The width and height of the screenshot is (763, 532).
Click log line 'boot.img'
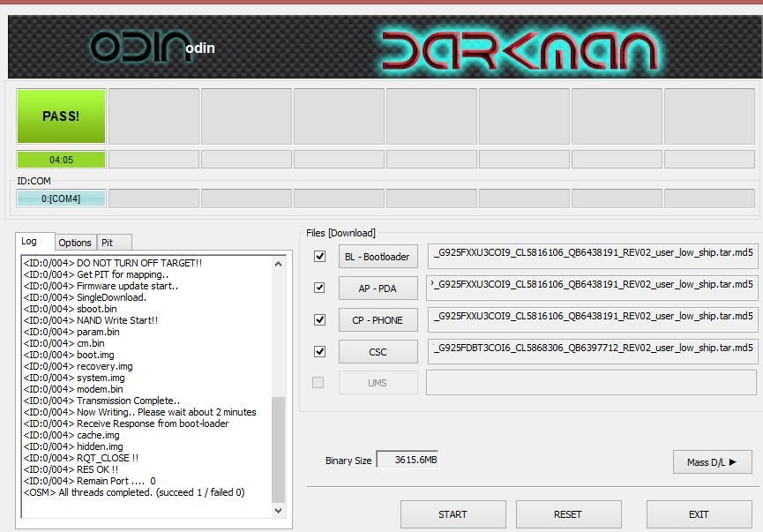(x=69, y=355)
